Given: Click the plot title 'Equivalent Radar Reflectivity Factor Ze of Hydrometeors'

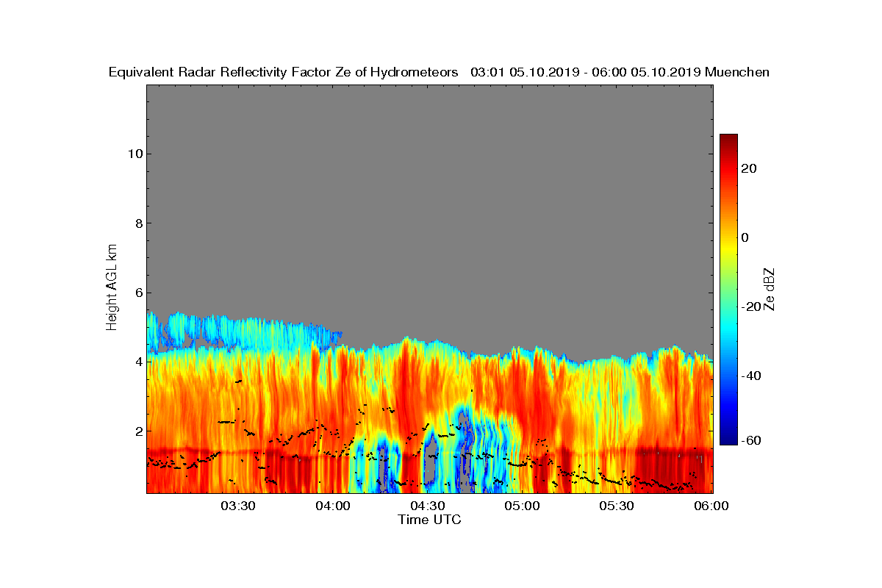Looking at the screenshot, I should tap(284, 72).
